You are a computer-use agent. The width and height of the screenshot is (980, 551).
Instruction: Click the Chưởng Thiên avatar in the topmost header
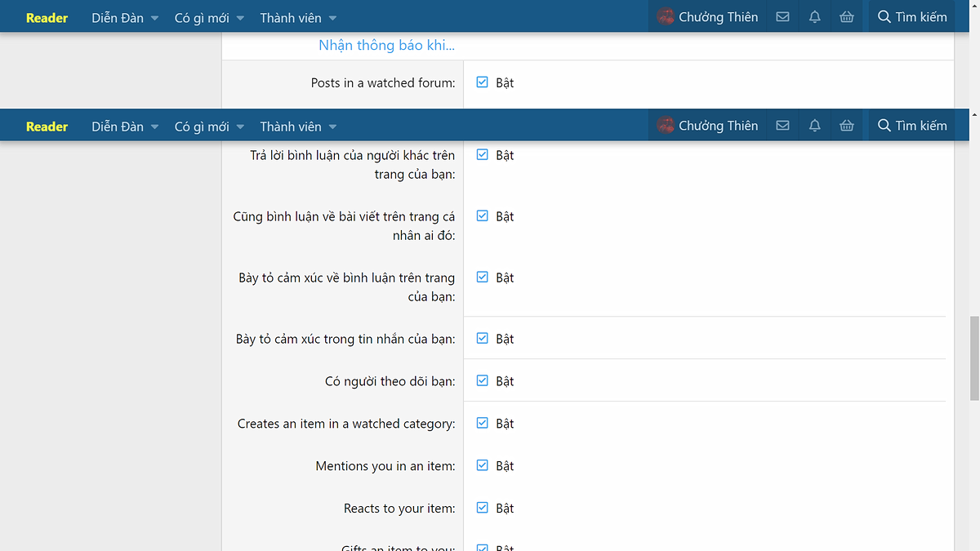pos(666,16)
